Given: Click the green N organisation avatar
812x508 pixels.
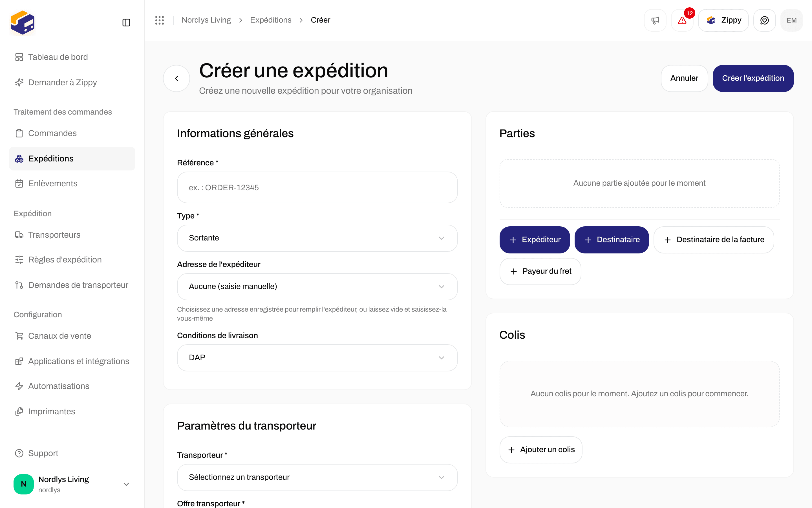Looking at the screenshot, I should [23, 484].
